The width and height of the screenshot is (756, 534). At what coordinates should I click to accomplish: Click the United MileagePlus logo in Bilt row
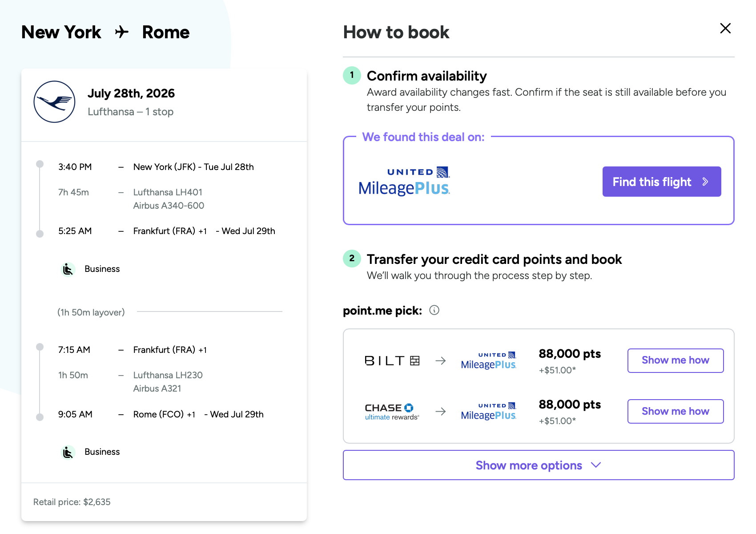pyautogui.click(x=488, y=360)
